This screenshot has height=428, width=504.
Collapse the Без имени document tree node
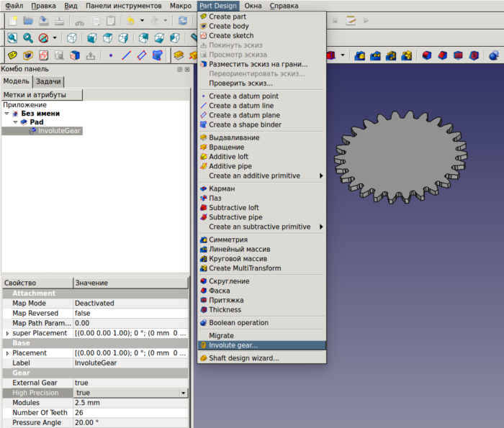[x=6, y=114]
